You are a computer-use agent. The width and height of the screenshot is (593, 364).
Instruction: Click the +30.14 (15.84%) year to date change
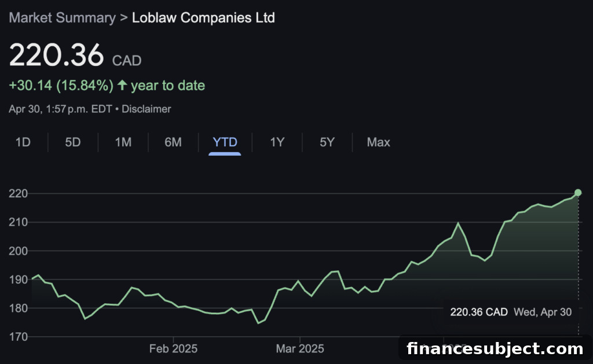click(107, 86)
